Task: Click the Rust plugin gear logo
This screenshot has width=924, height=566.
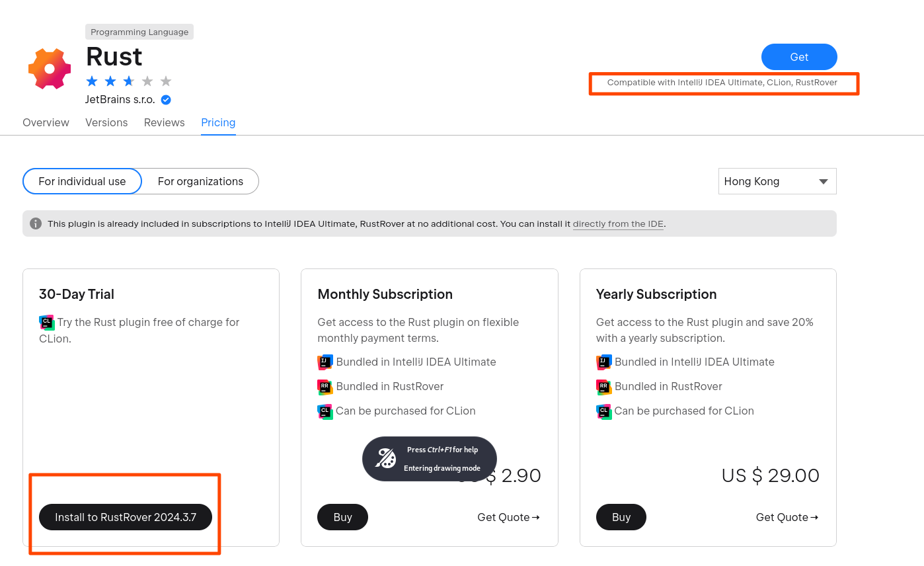Action: click(x=49, y=69)
